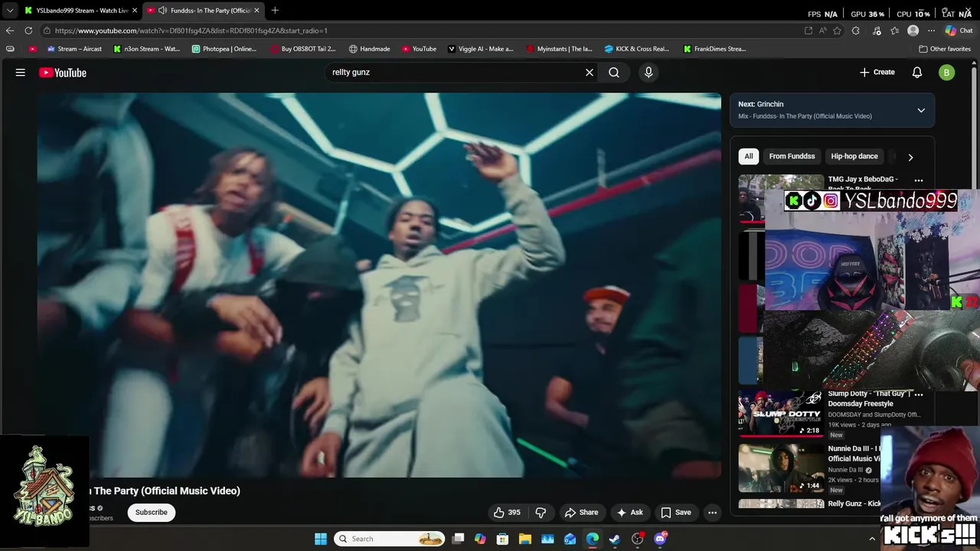
Task: Dislike the video with thumbs down
Action: [x=541, y=513]
